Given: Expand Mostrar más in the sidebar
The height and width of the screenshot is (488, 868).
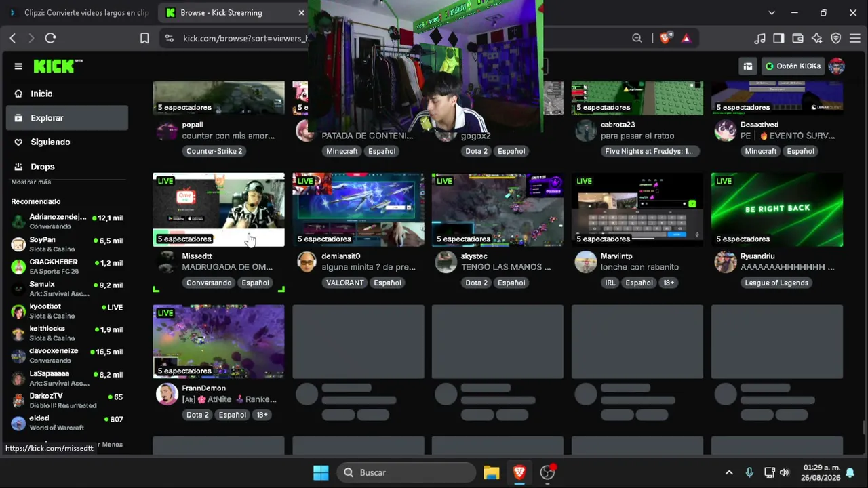Looking at the screenshot, I should pyautogui.click(x=31, y=182).
